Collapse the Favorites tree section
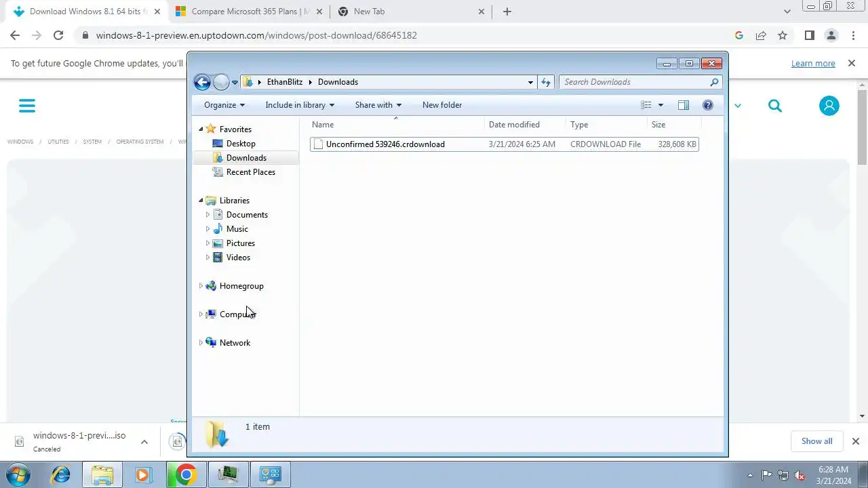 [201, 129]
